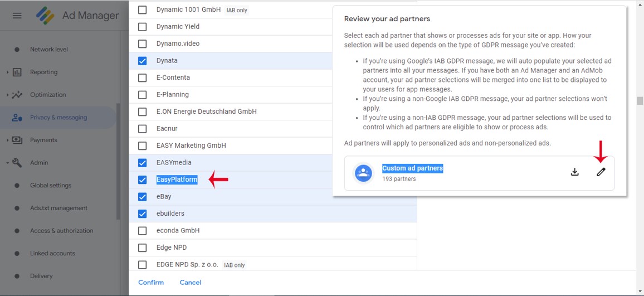Image resolution: width=644 pixels, height=296 pixels.
Task: Collapse the Admin section arrow
Action: pos(7,163)
